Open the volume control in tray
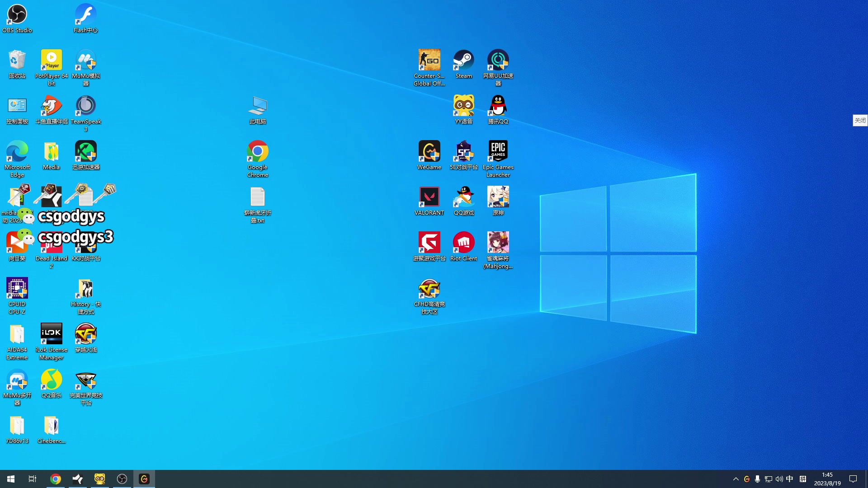 point(779,479)
